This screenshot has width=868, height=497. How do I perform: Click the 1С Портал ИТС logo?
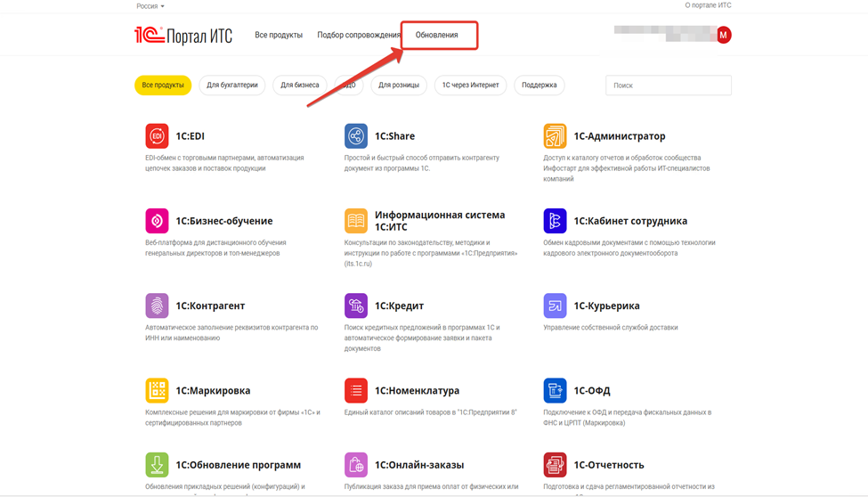coord(183,36)
